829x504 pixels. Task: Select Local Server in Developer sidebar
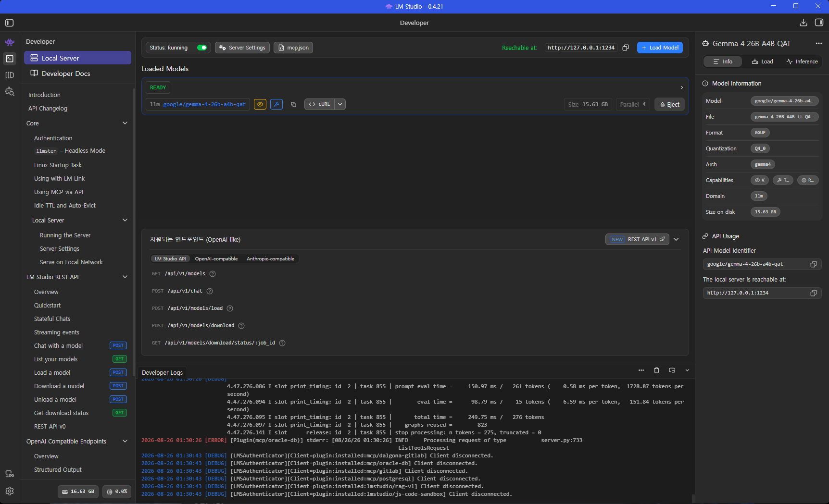click(x=77, y=58)
